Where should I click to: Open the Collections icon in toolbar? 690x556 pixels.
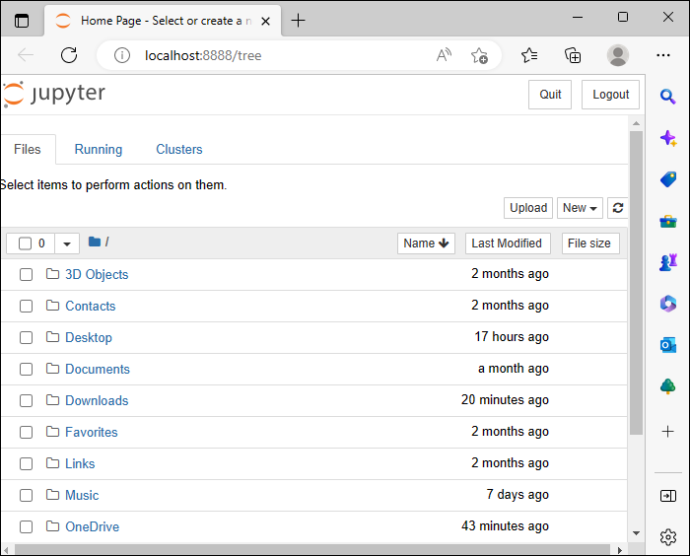[573, 55]
